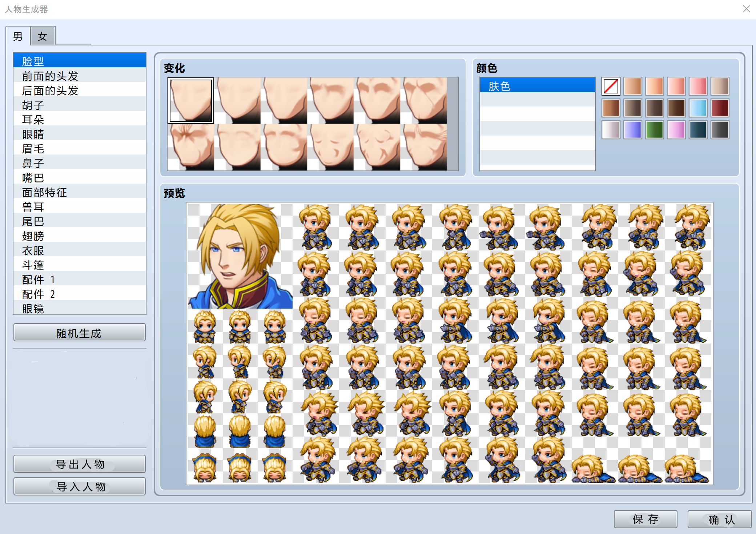Choose the last top-row face with cheek wrinkles
This screenshot has height=534, width=756.
(x=423, y=101)
